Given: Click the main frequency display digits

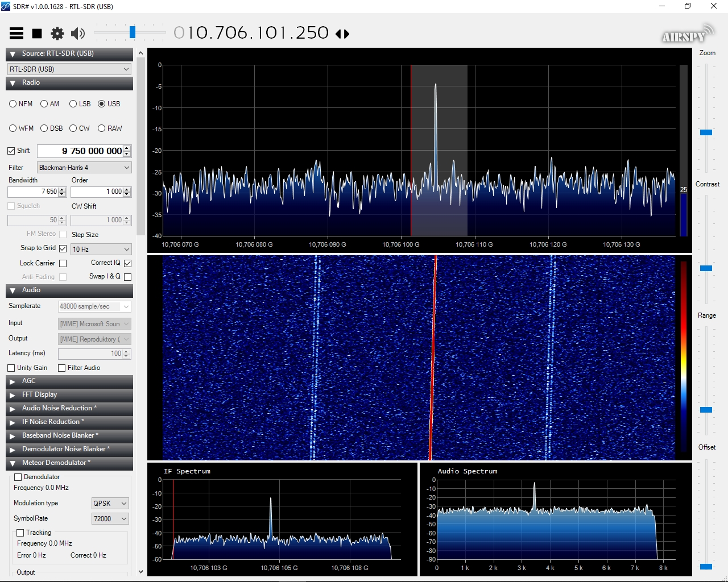Looking at the screenshot, I should pyautogui.click(x=251, y=33).
